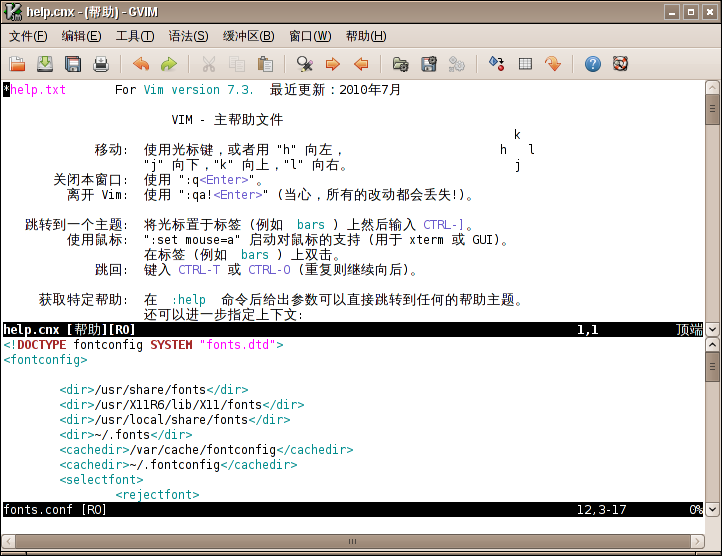Print the buffer using the printer icon
The width and height of the screenshot is (722, 556).
[101, 64]
